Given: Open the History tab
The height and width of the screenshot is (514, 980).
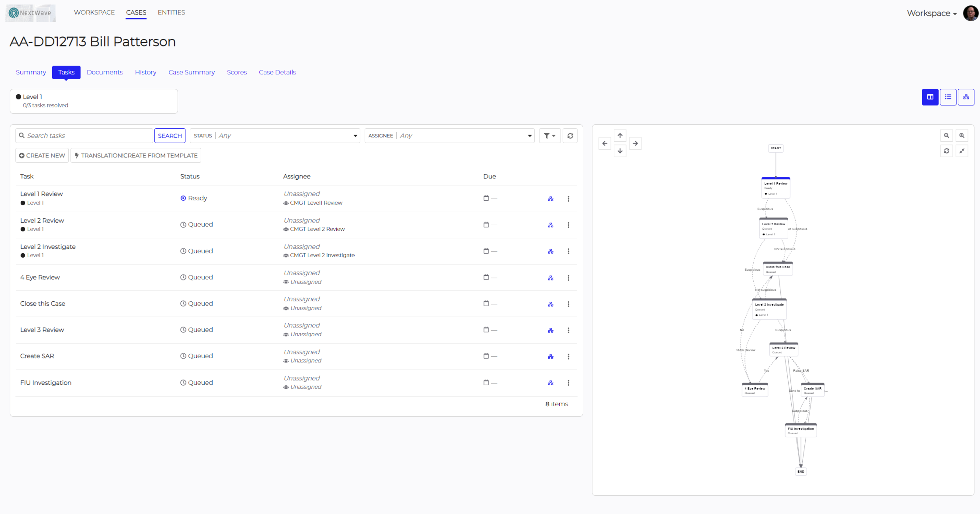Looking at the screenshot, I should tap(145, 72).
